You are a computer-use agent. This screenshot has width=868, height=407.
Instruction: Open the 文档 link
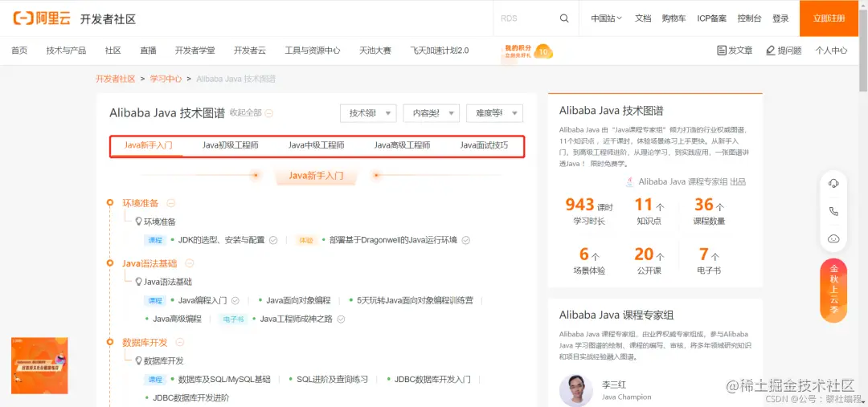(643, 18)
